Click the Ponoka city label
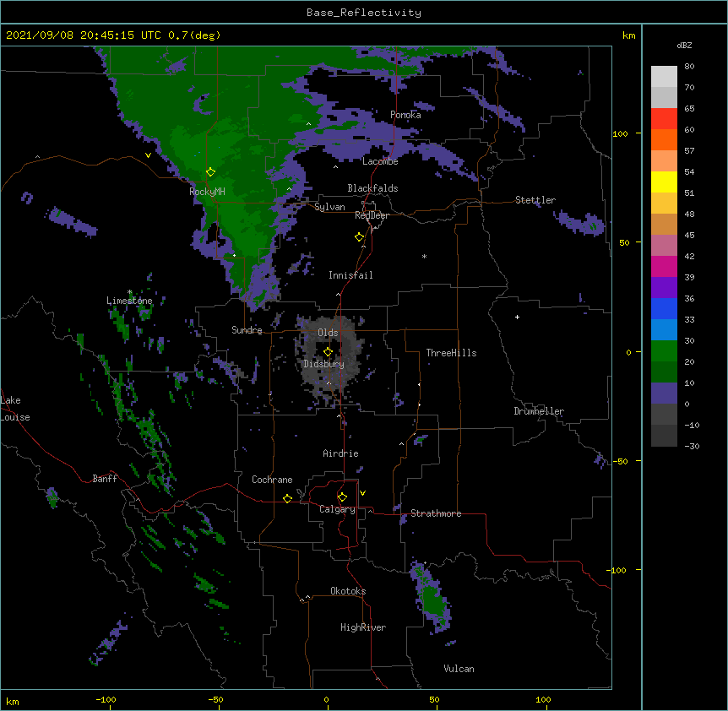Screen dimensions: 728x711 click(405, 115)
